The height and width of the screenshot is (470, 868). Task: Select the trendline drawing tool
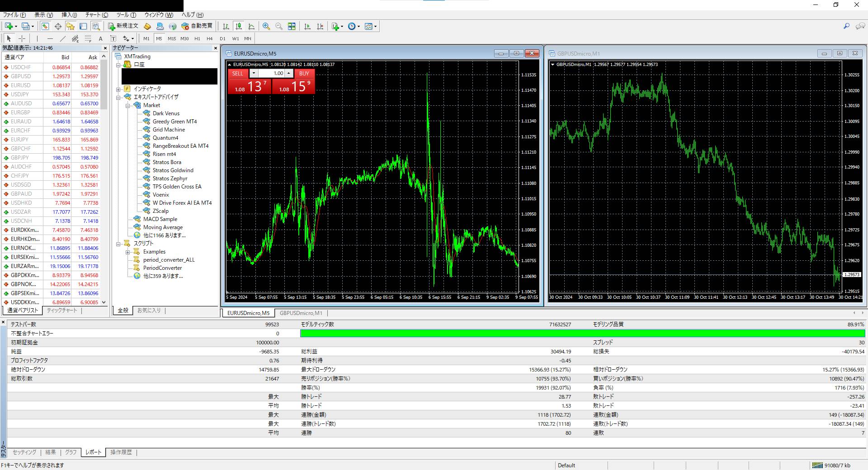[62, 38]
